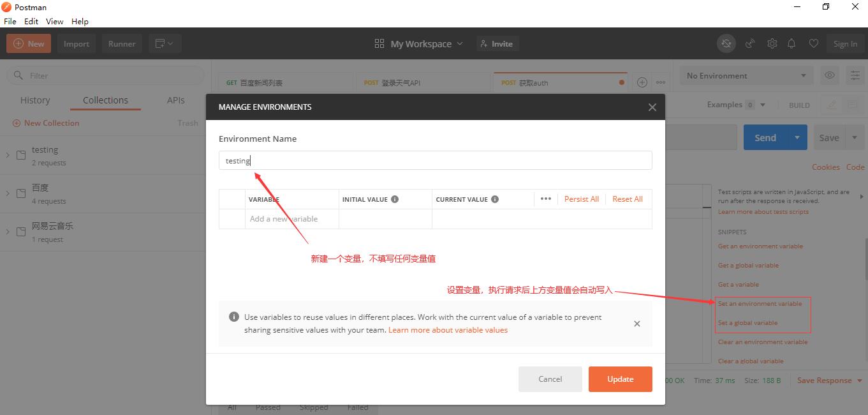Click Persist All link
Viewport: 868px width, 415px height.
tap(582, 199)
